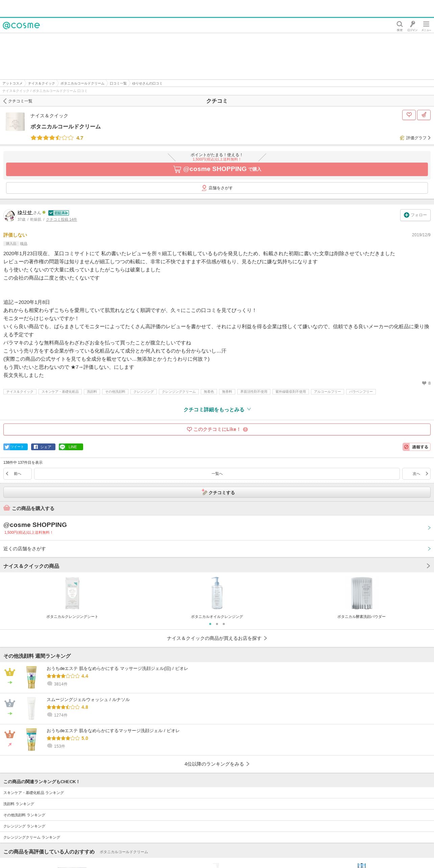Open スキンケア・基礎化粧品 ランキング
Viewport: 434px width, 868px height.
pos(217,793)
